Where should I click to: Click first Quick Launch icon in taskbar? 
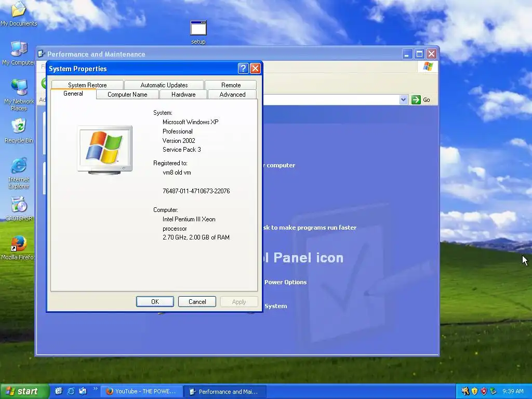[x=59, y=391]
